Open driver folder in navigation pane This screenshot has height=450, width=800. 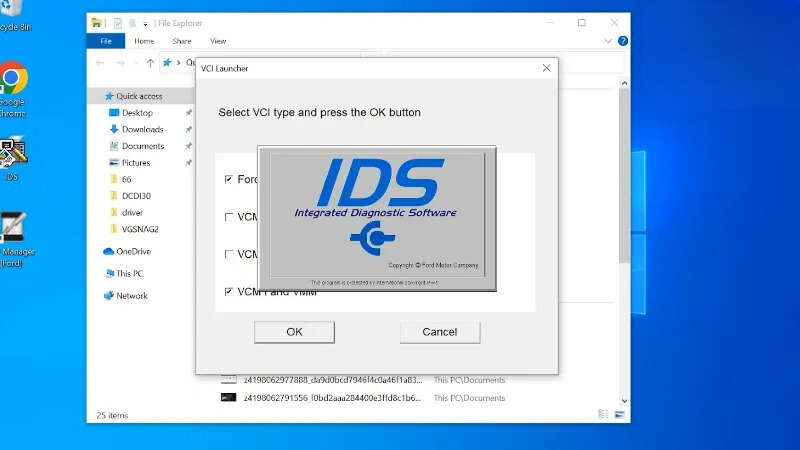point(132,213)
